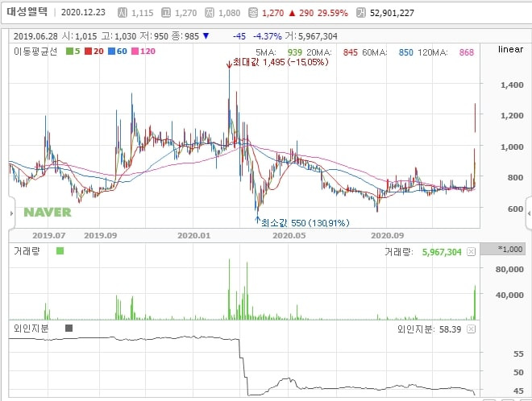Toggle the 60-day moving average swatch
Image resolution: width=532 pixels, height=401 pixels.
111,52
